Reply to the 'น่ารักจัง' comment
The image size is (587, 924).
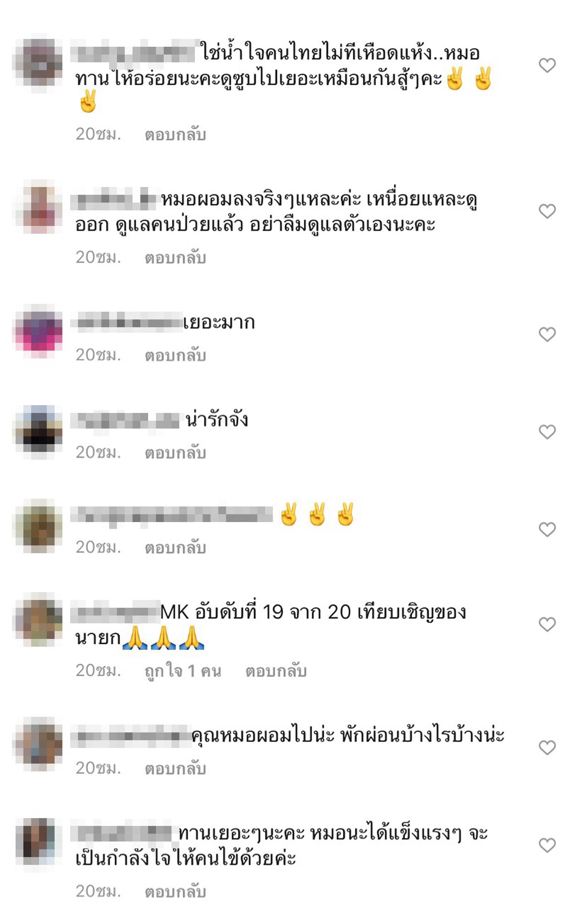coord(175,453)
